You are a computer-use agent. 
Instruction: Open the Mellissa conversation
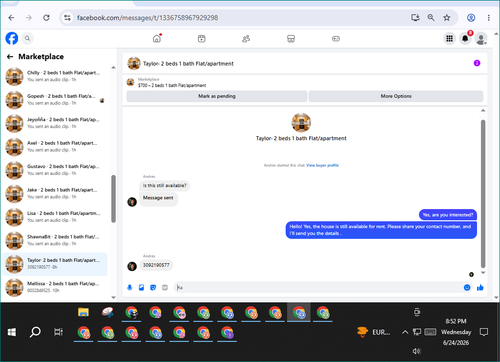coord(55,287)
